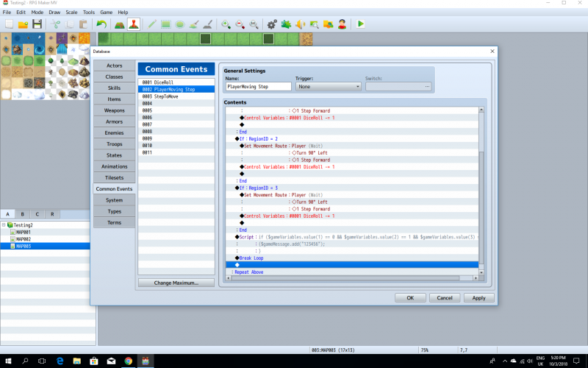
Task: Go to Tilesets database tab
Action: [x=115, y=177]
